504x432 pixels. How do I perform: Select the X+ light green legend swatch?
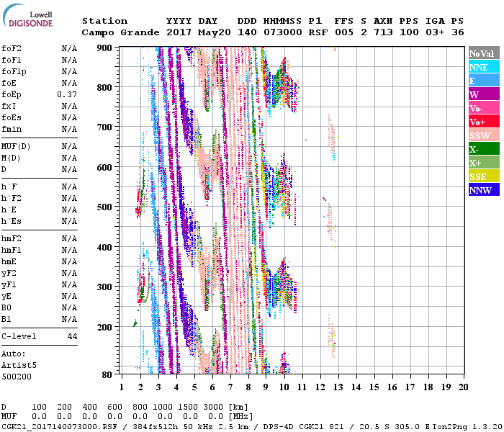pyautogui.click(x=482, y=163)
